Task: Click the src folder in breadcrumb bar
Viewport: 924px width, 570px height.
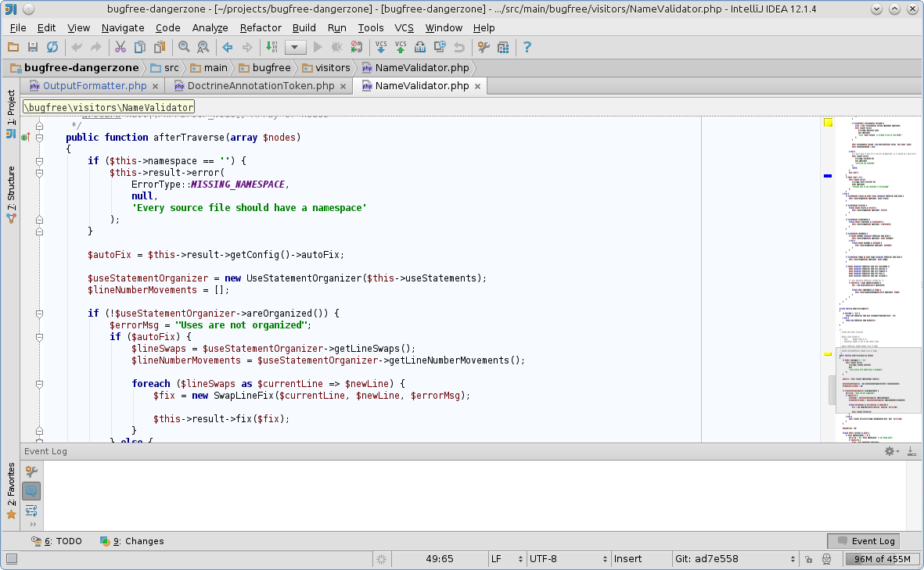Action: click(164, 68)
